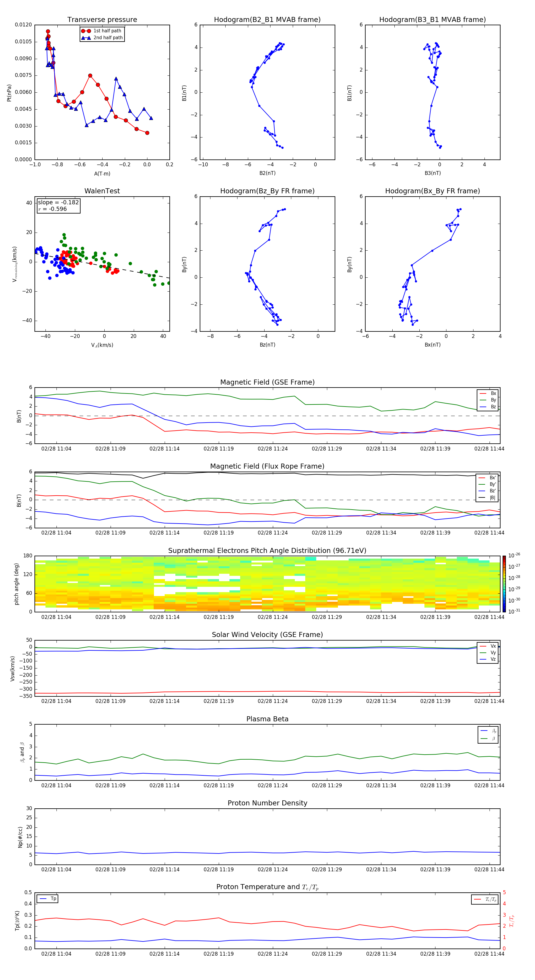Click the pitch angle spectrogram colorbar

coord(504,584)
